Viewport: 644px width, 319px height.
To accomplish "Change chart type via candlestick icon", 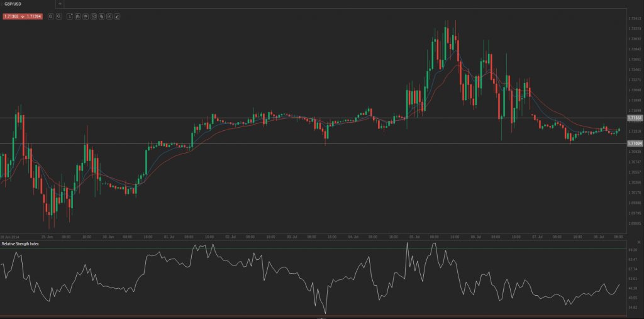I will pyautogui.click(x=77, y=16).
